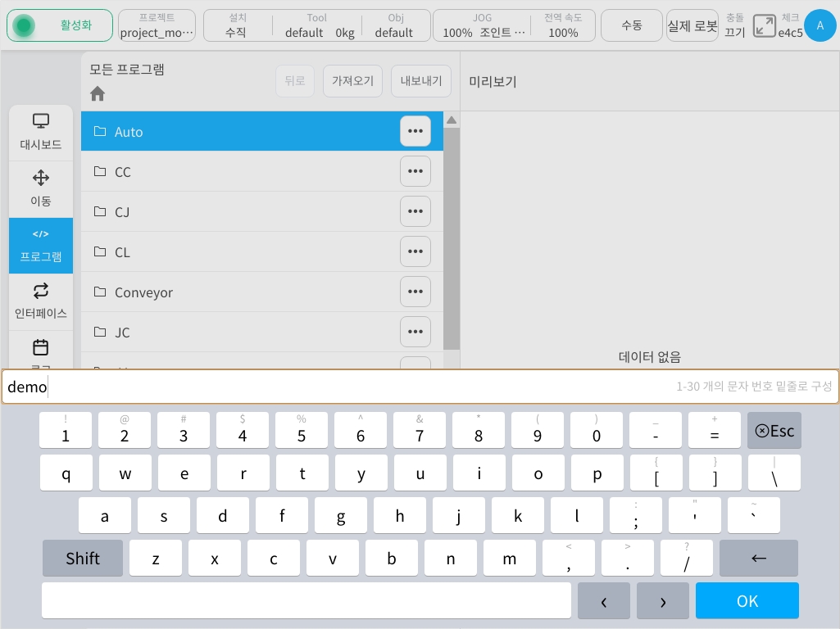This screenshot has width=840, height=629.
Task: Tap the z key
Action: (156, 559)
